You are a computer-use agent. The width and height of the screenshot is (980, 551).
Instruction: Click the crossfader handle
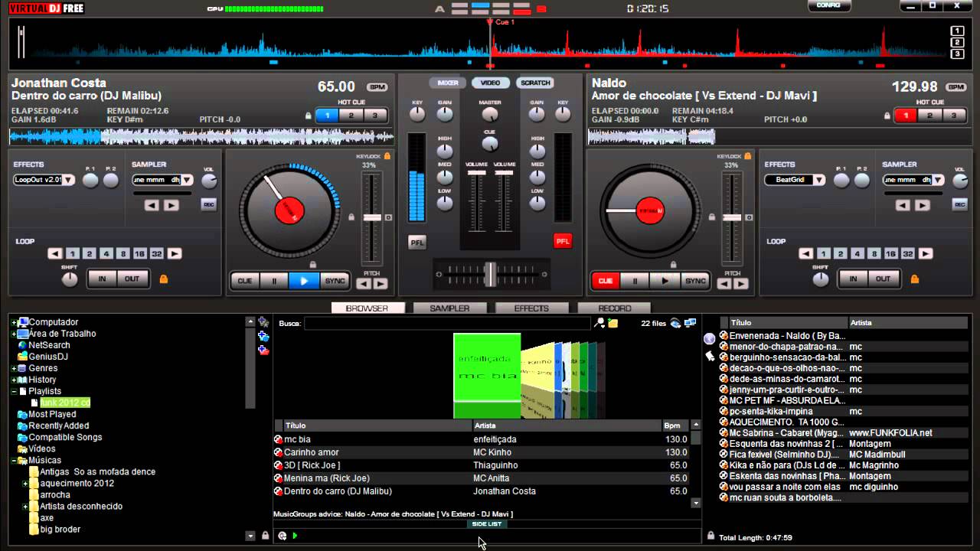(x=490, y=272)
